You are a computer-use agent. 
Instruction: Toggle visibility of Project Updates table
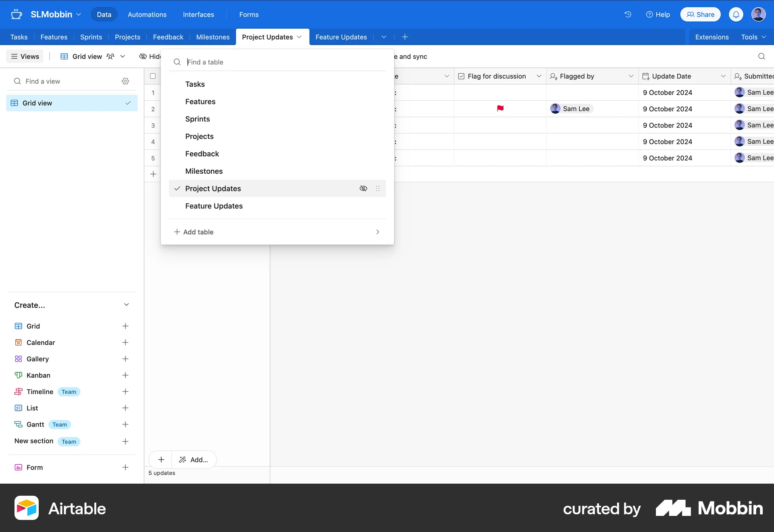[x=363, y=188]
